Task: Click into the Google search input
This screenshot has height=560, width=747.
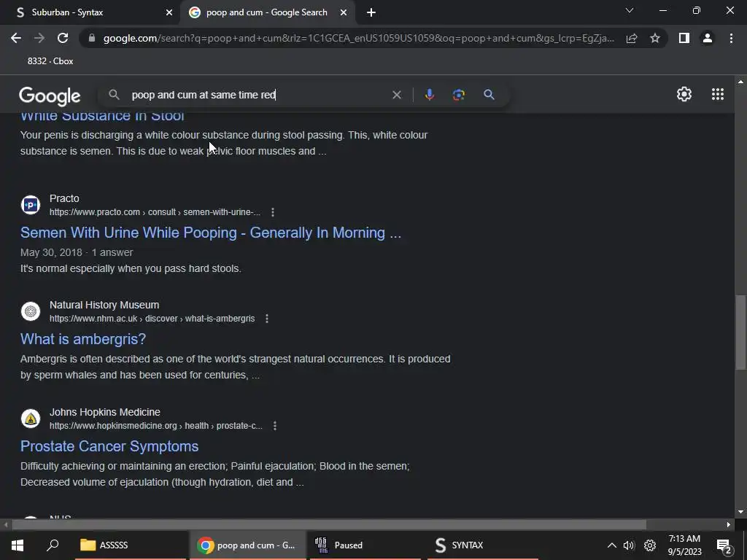Action: pyautogui.click(x=258, y=95)
